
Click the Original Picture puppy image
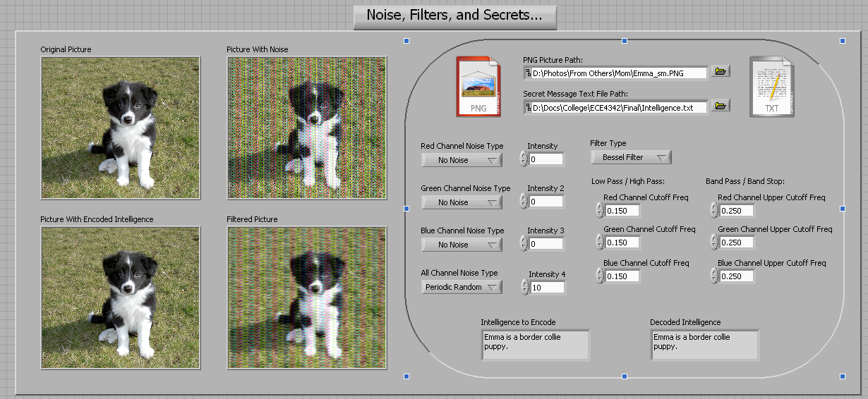121,128
